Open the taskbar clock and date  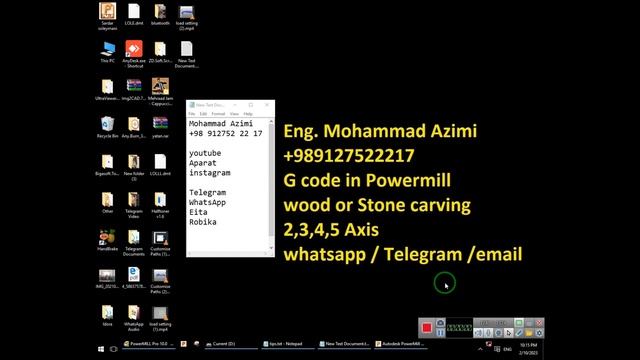(x=528, y=349)
